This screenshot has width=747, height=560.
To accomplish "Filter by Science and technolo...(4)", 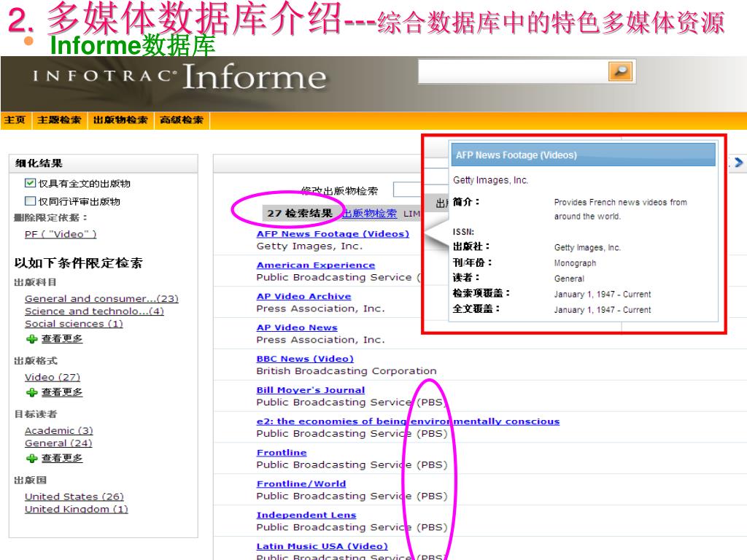I will pos(94,311).
